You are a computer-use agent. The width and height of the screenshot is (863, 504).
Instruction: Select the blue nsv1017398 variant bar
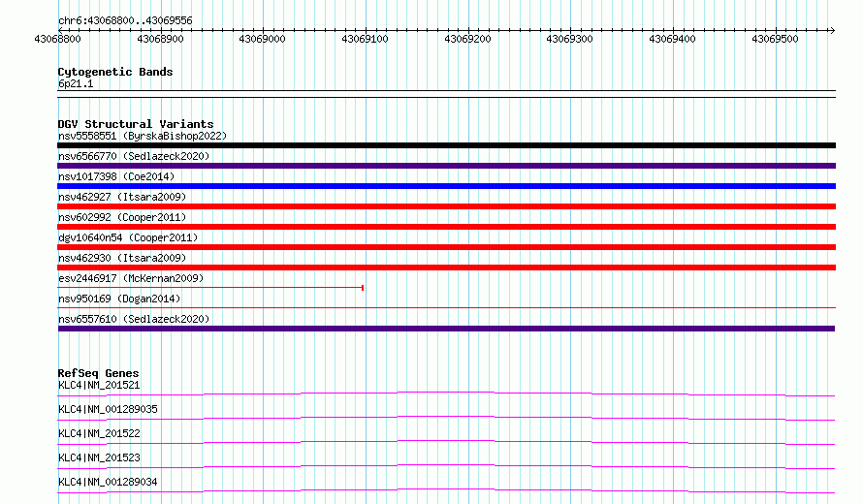point(446,186)
